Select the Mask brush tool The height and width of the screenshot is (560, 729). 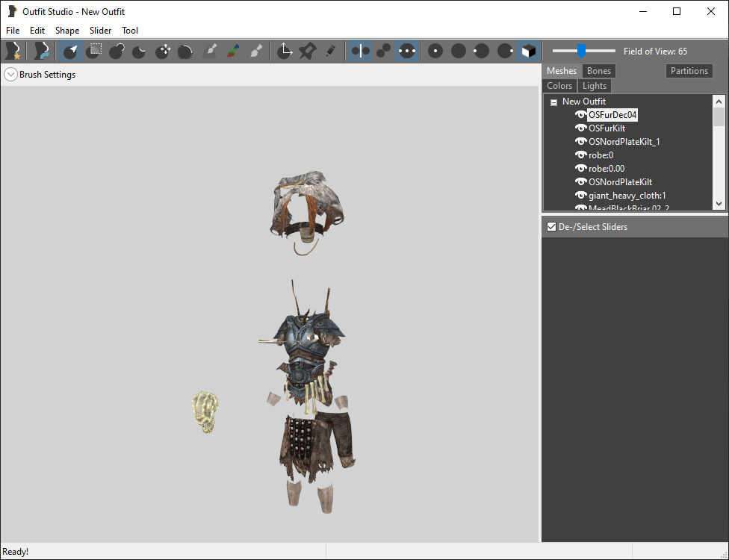(x=94, y=51)
